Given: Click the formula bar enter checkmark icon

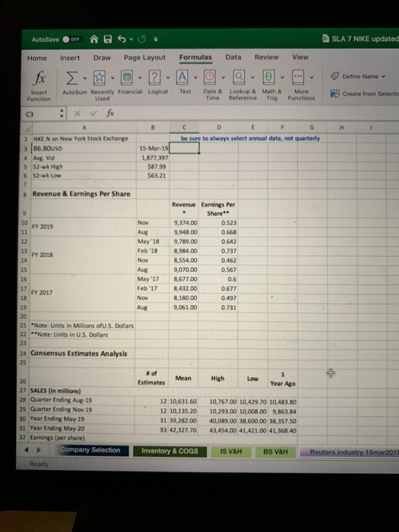Looking at the screenshot, I should 94,113.
